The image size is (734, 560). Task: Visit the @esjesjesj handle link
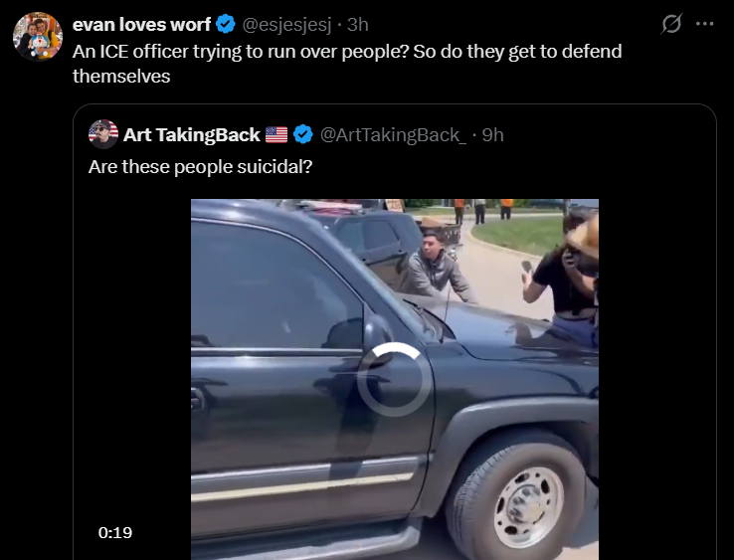click(286, 25)
